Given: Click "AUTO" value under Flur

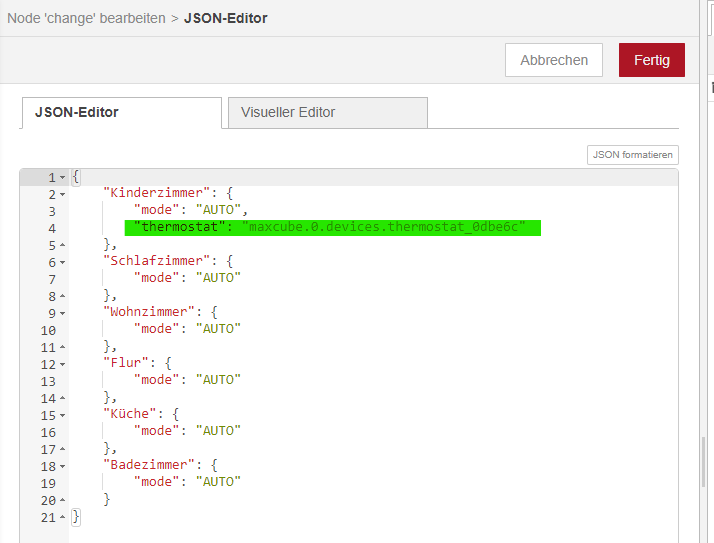Looking at the screenshot, I should tap(218, 379).
